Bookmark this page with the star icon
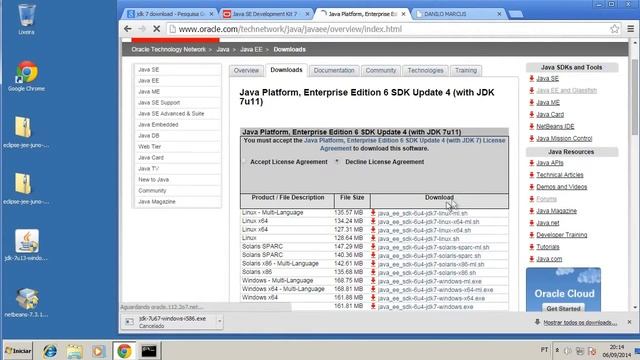640x360 pixels. 614,29
